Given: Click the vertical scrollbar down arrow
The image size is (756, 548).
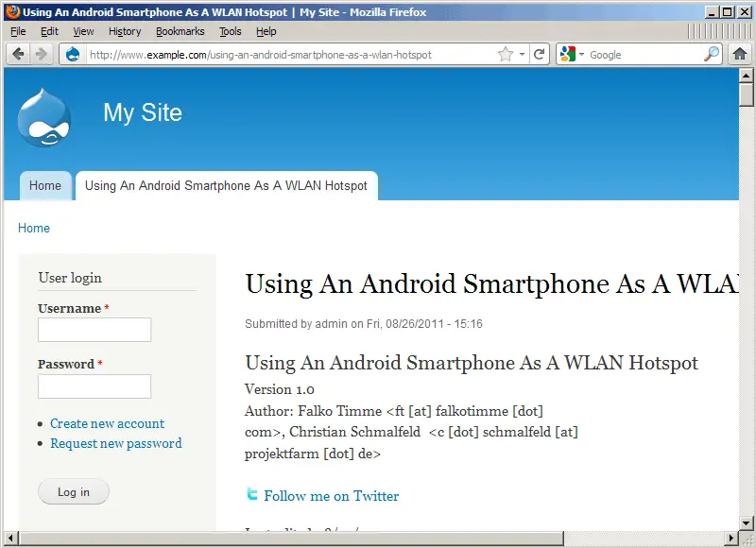Looking at the screenshot, I should 746,522.
